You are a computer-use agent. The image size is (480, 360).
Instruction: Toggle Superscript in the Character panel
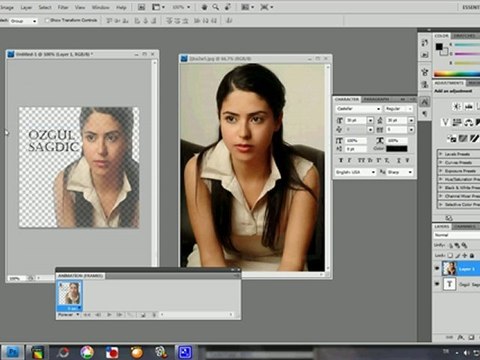pyautogui.click(x=378, y=160)
